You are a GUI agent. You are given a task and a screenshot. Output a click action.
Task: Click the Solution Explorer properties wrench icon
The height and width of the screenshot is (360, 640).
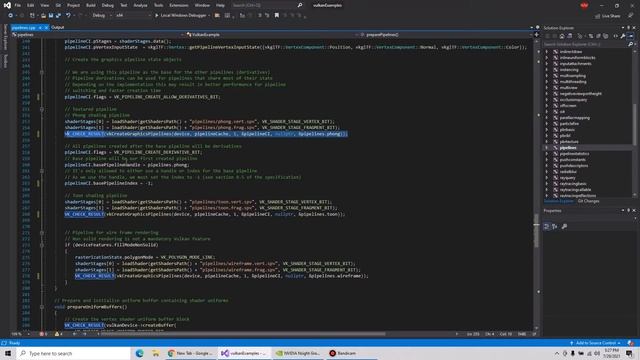pos(623,36)
